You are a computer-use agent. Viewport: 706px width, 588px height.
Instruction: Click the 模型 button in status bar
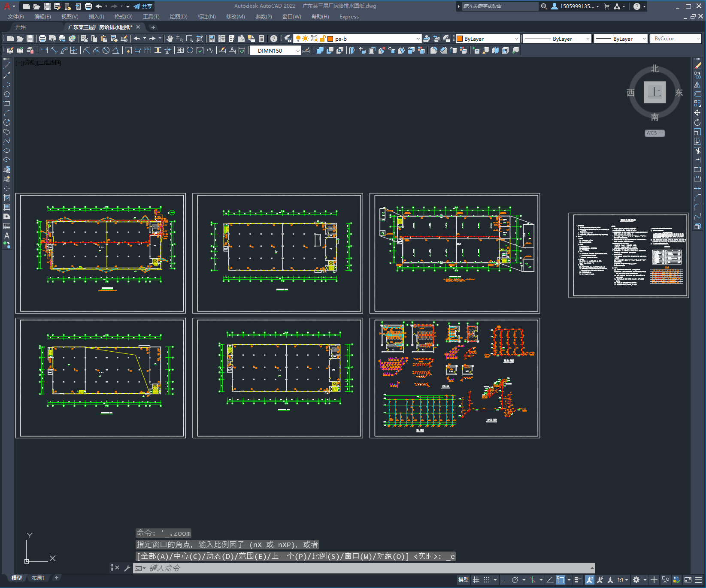pyautogui.click(x=464, y=580)
